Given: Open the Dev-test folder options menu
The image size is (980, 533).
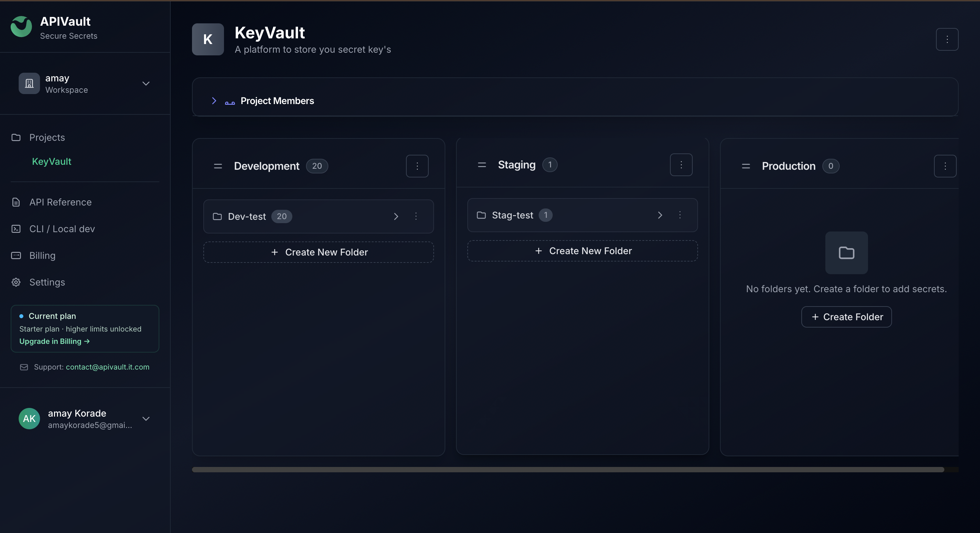Looking at the screenshot, I should pyautogui.click(x=416, y=216).
